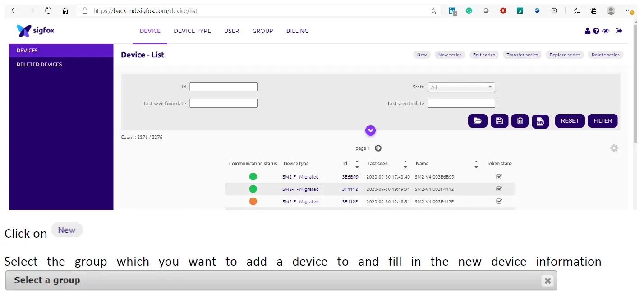Viewport: 644px width, 294px height.
Task: Toggle token state for device 3F4112
Action: pyautogui.click(x=499, y=189)
